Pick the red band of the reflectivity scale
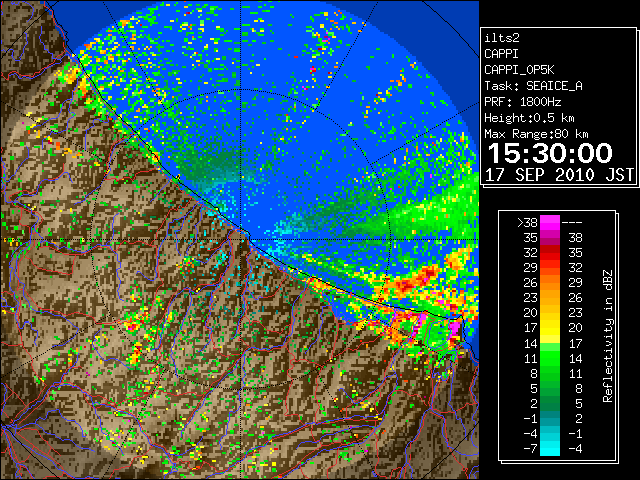 pyautogui.click(x=550, y=253)
